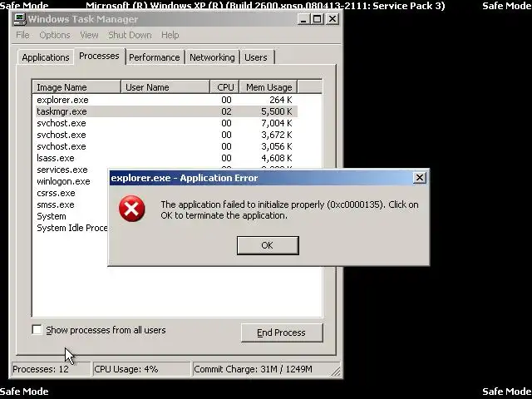Sort by User Name column header

coord(165,87)
